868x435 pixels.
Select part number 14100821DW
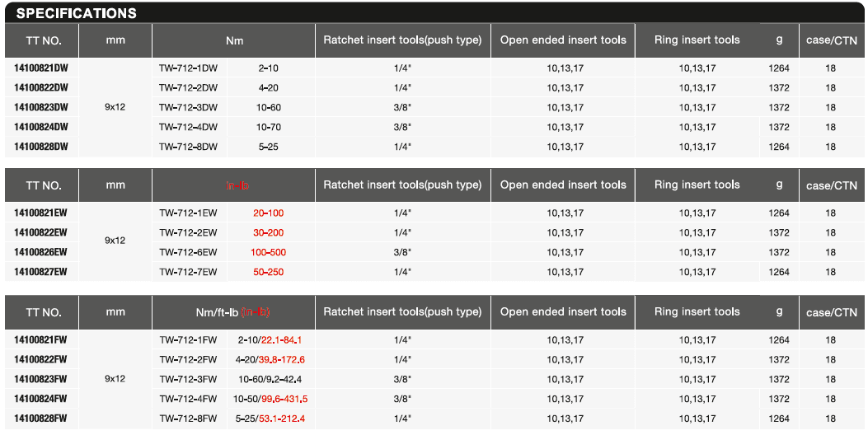coord(41,68)
